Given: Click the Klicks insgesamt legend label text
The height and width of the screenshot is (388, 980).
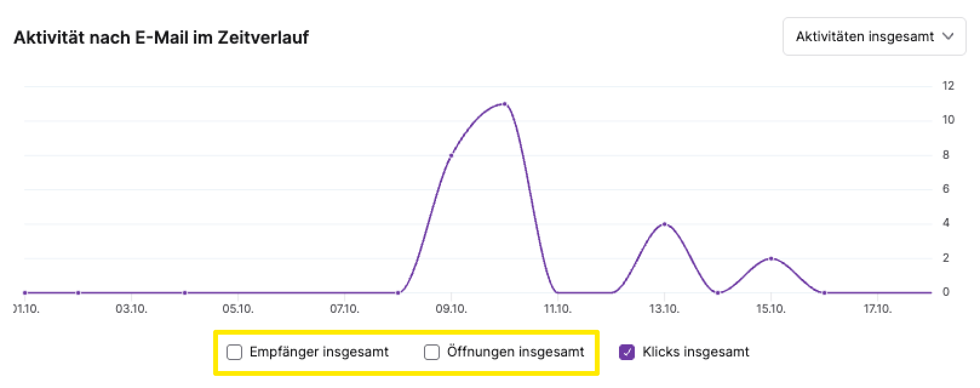Looking at the screenshot, I should [x=696, y=352].
